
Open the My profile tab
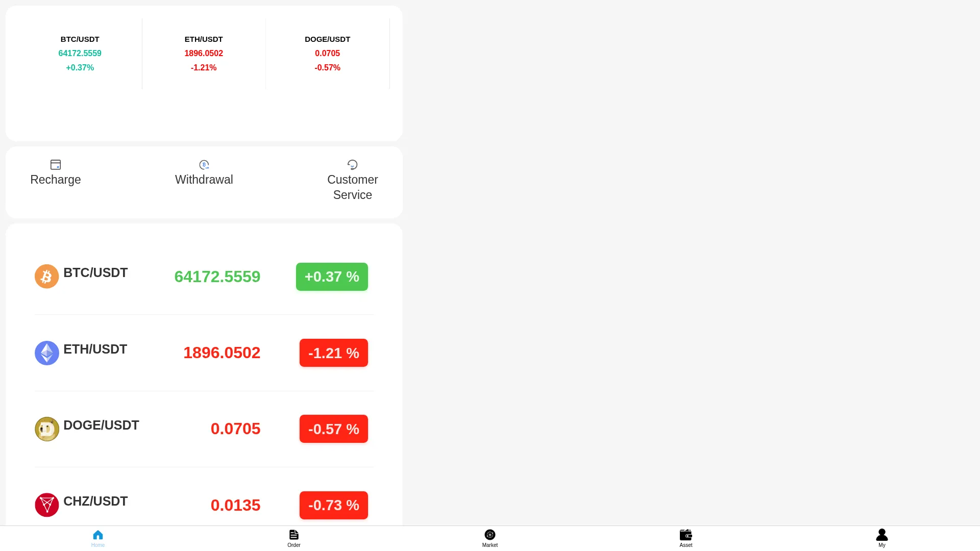pos(882,538)
